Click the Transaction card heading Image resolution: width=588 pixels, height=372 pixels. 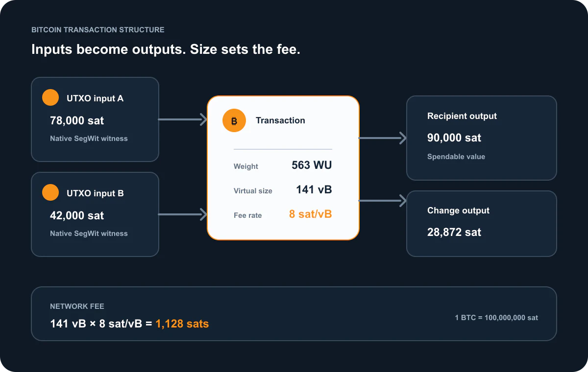pyautogui.click(x=280, y=120)
